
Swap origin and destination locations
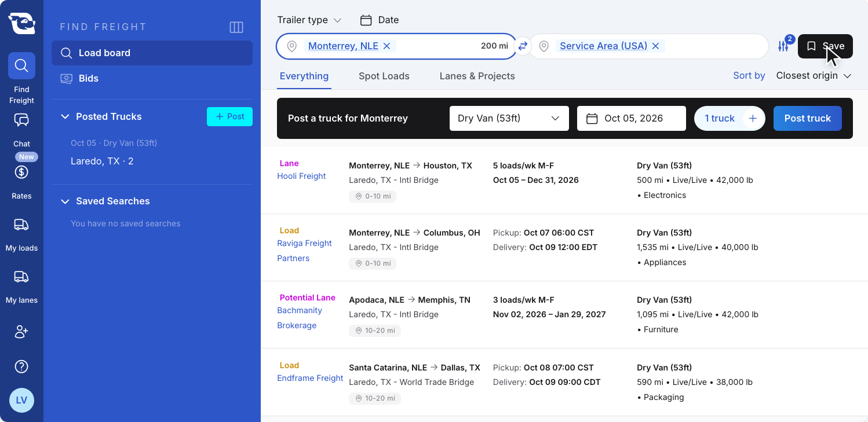523,46
